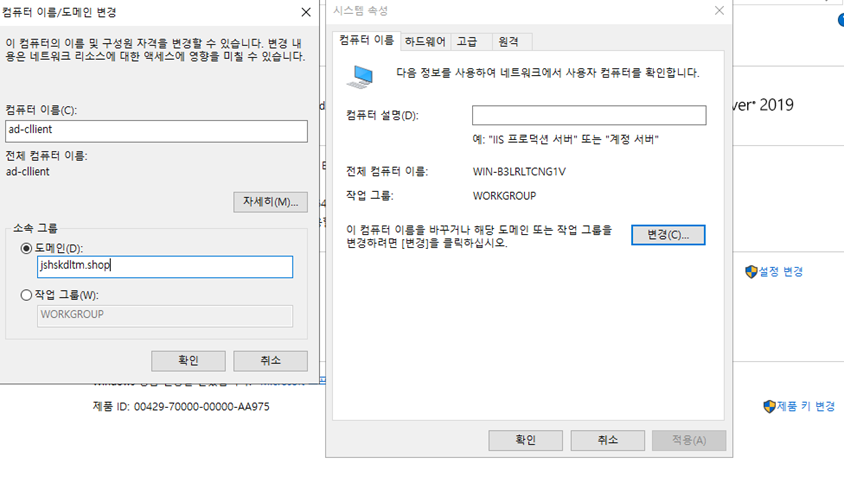This screenshot has height=489, width=844.
Task: Click the shield icon beside 설정 변경
Action: tap(751, 271)
